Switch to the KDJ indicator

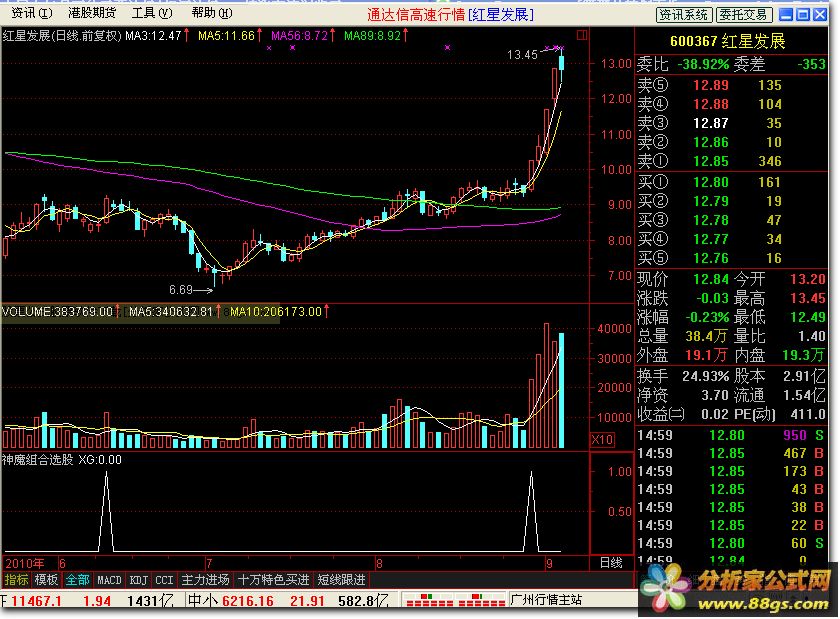138,580
